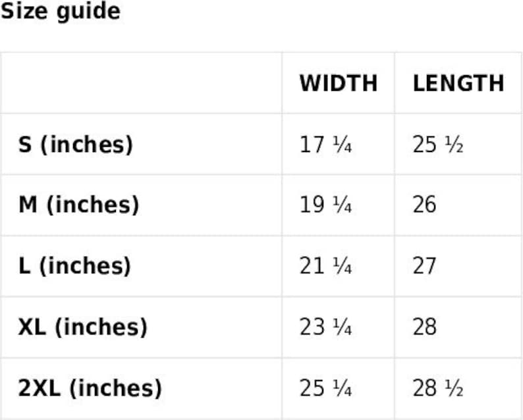Screen dimensions: 523x420
Task: Select the 28 ½ length value
Action: coord(438,388)
